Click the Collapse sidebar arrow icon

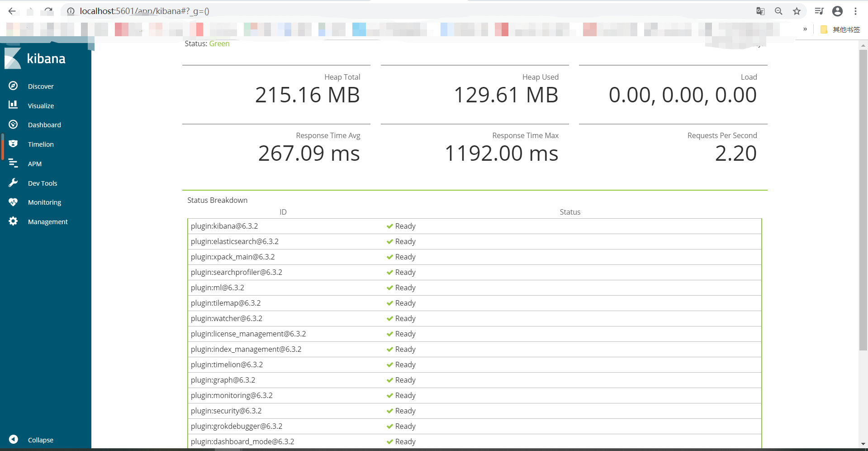[x=14, y=439]
